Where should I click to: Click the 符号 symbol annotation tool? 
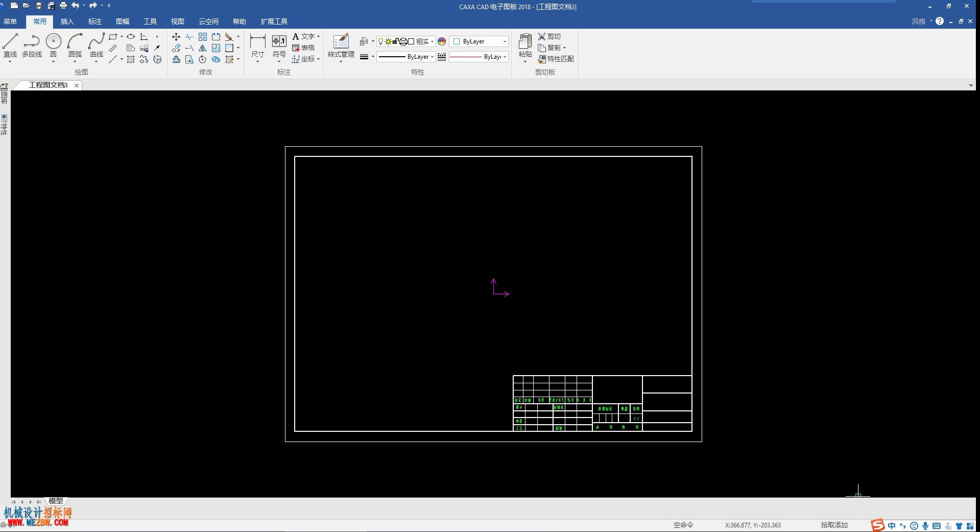coord(279,46)
